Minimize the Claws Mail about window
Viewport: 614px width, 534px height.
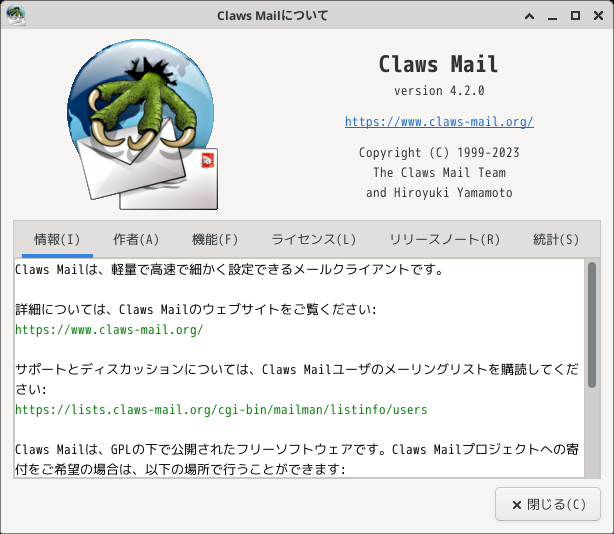(x=553, y=16)
